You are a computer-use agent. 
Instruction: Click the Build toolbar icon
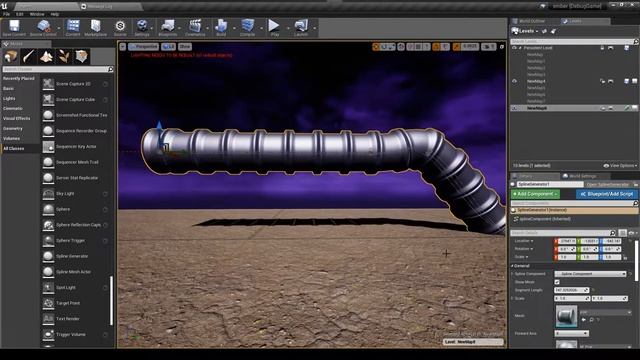tap(221, 26)
